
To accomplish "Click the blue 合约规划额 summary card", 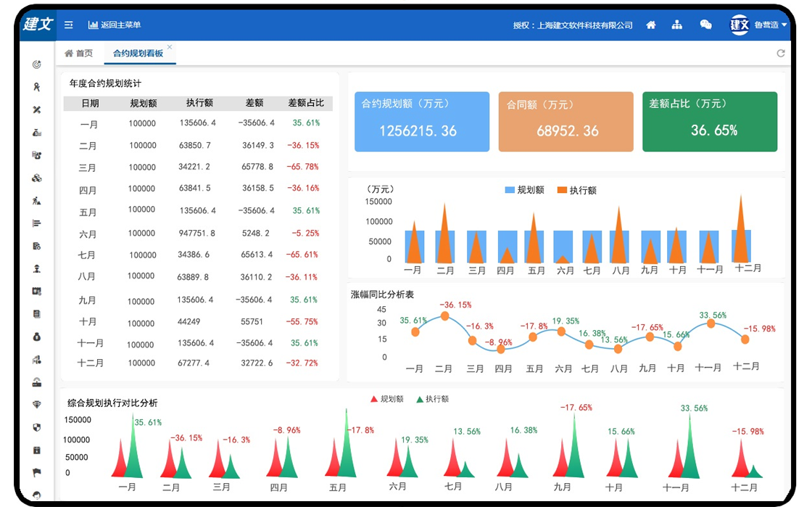I will click(421, 122).
